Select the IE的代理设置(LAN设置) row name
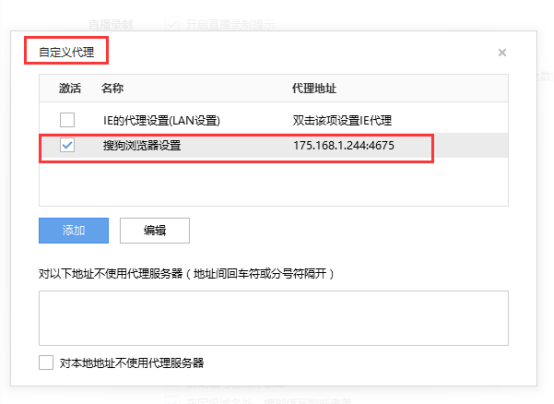Screen dimensions: 554x404 (x=161, y=121)
